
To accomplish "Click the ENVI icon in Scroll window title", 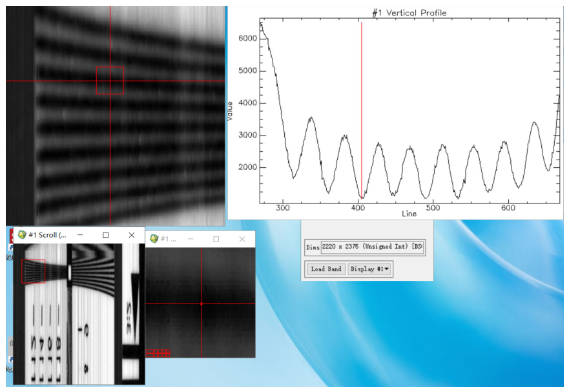I will 22,235.
